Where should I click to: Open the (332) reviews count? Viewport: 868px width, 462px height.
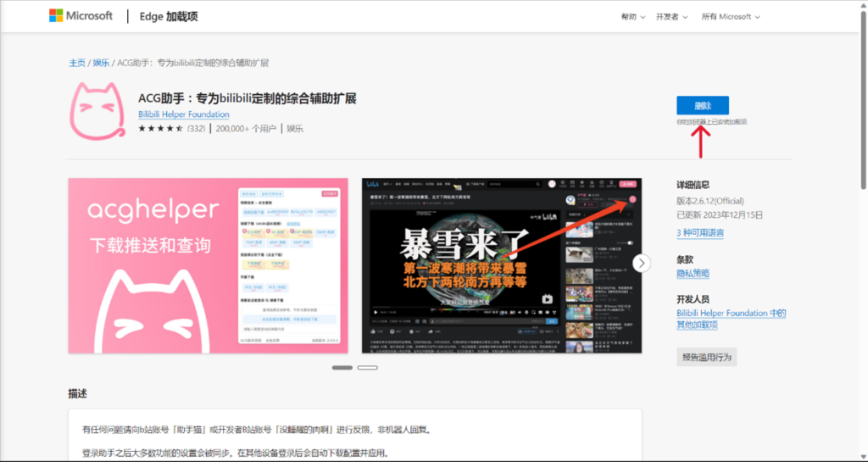[x=196, y=128]
